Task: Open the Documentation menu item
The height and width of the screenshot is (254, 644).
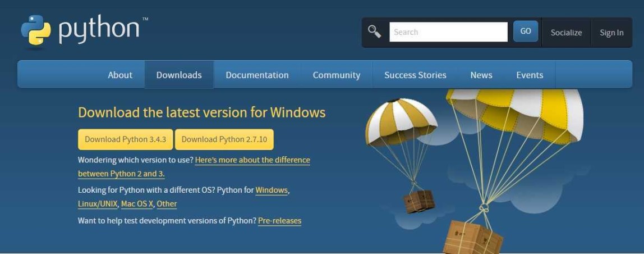Action: point(257,75)
